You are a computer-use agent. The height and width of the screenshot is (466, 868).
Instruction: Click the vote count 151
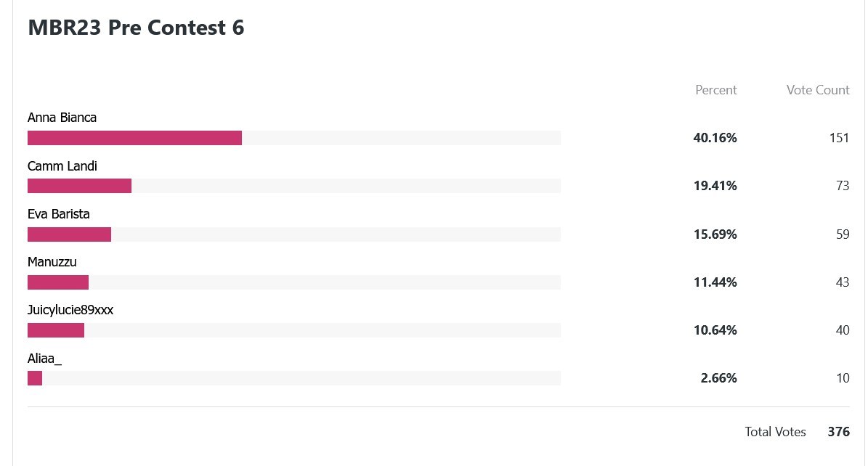839,138
